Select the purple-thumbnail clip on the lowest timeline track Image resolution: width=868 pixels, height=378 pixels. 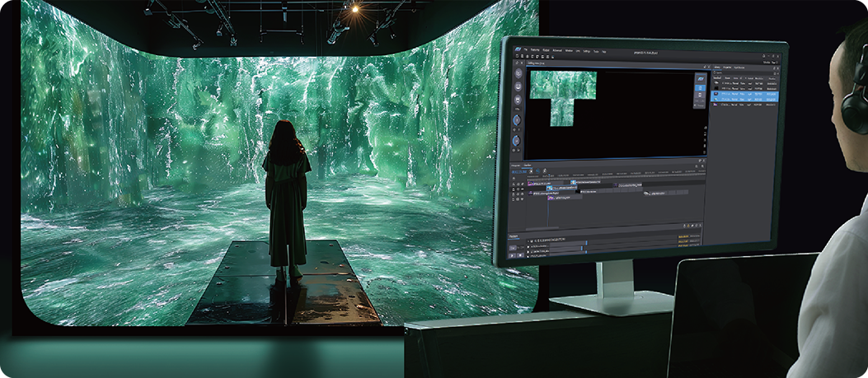565,198
